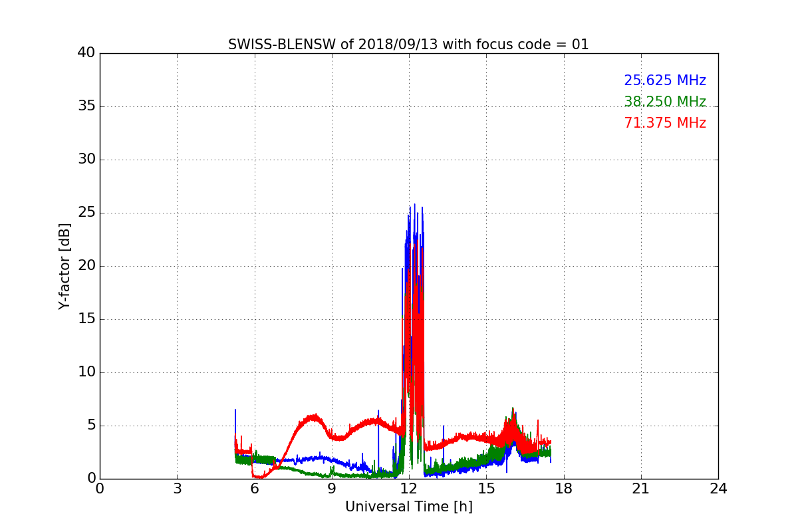Click the x-axis tick label 18
The width and height of the screenshot is (798, 532).
(563, 489)
